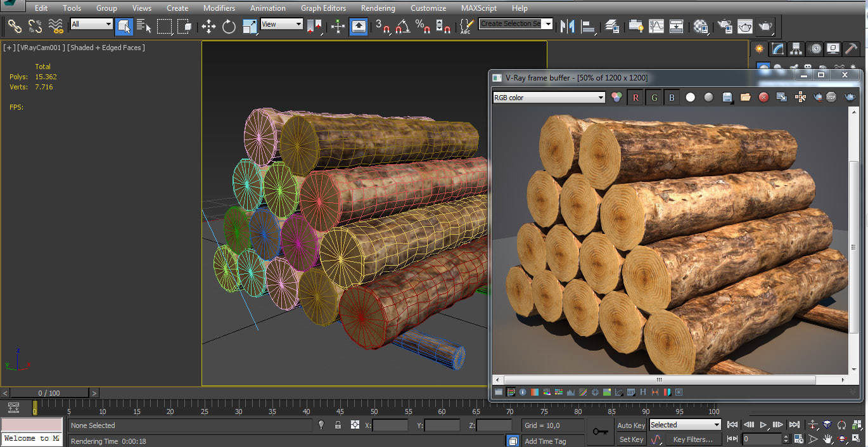Open the Edit menu
This screenshot has height=447, width=868.
(41, 8)
